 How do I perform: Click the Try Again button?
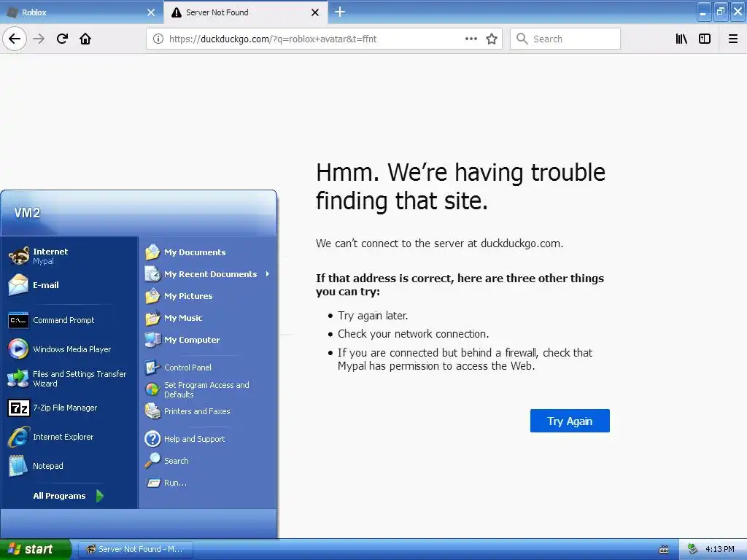click(x=570, y=421)
